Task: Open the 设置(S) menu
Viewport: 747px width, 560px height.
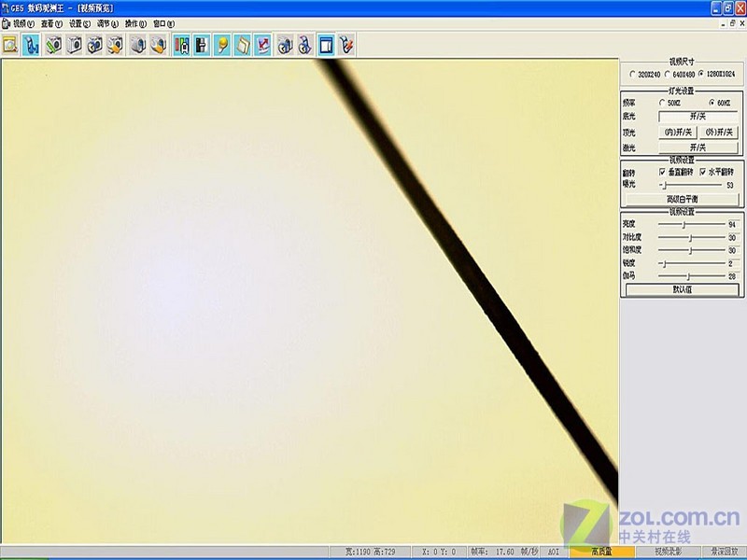Action: [79, 24]
